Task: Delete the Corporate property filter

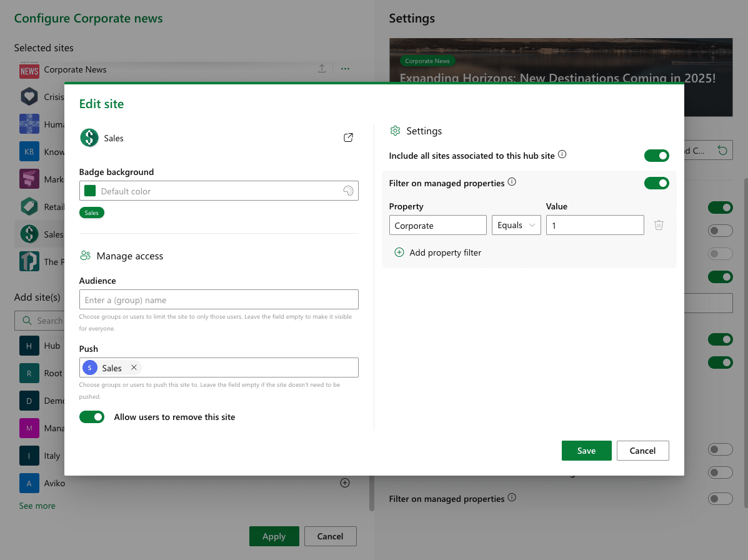Action: point(659,225)
